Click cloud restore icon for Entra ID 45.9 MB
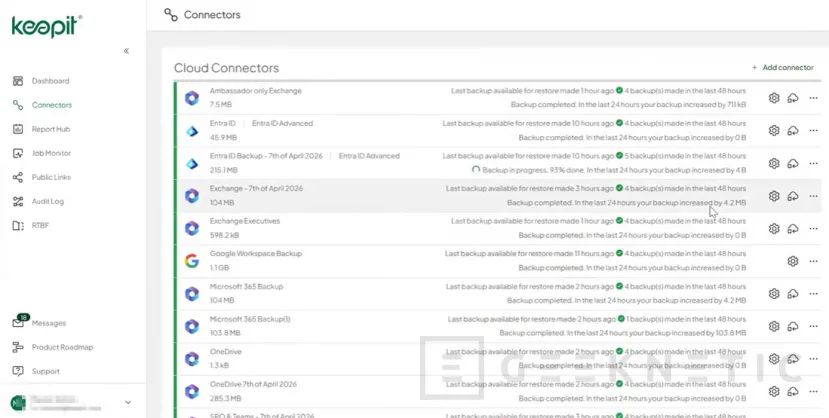829x418 pixels. 793,131
